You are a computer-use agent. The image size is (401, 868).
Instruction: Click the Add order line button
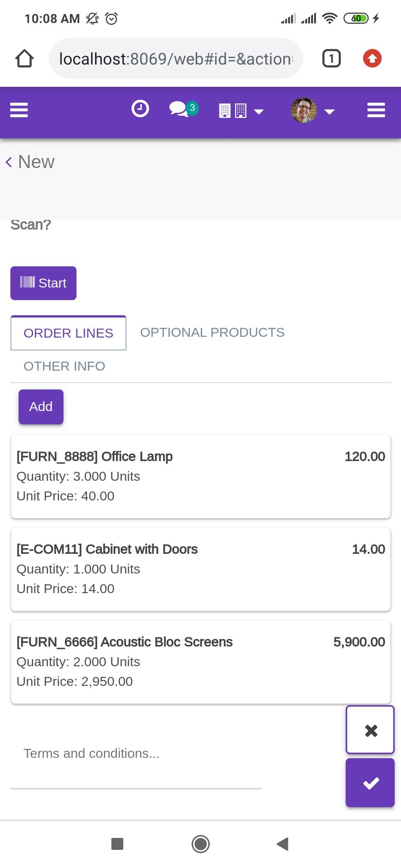coord(41,406)
